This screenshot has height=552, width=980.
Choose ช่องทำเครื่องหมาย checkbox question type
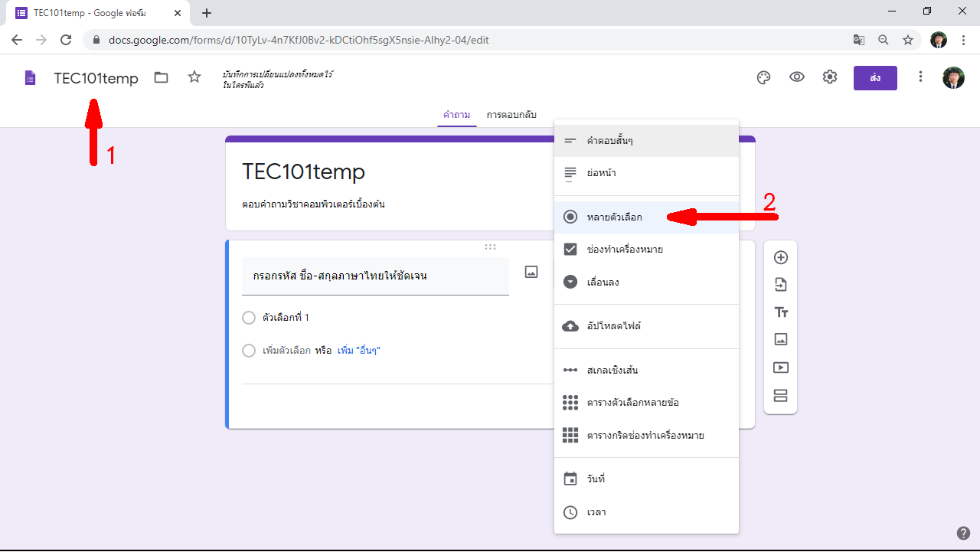pos(624,250)
